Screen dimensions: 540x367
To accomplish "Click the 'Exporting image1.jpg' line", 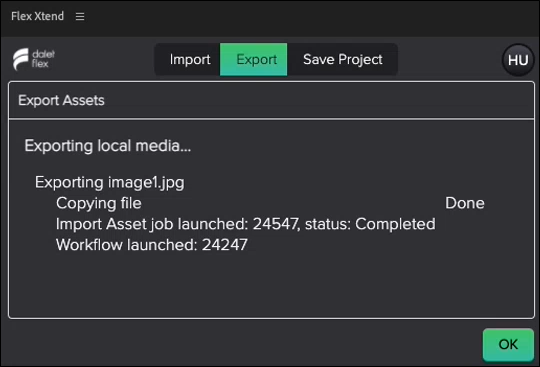I will [110, 182].
